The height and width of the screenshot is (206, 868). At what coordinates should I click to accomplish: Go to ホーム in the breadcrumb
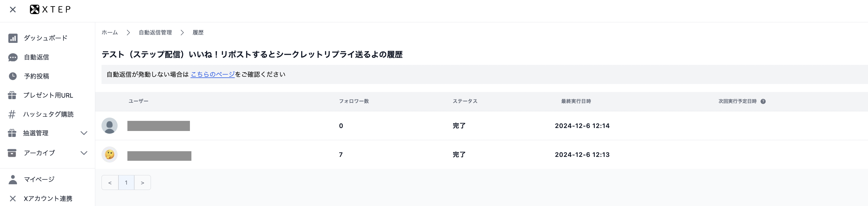(x=110, y=33)
